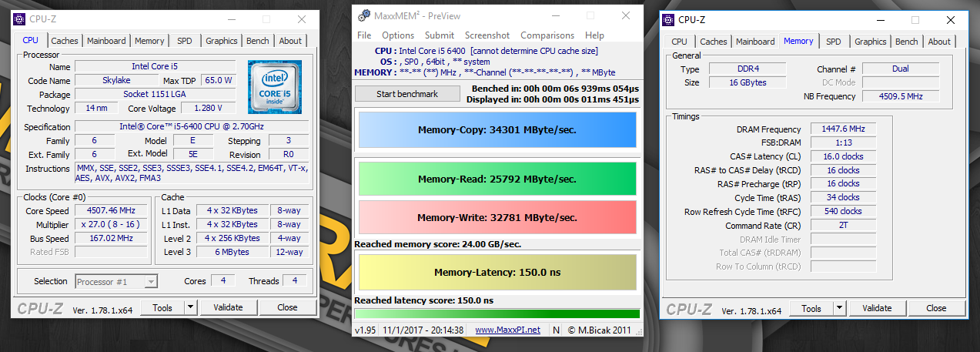This screenshot has height=352, width=980.
Task: Switch to Graphics tab in left CPU-Z window
Action: tap(222, 41)
